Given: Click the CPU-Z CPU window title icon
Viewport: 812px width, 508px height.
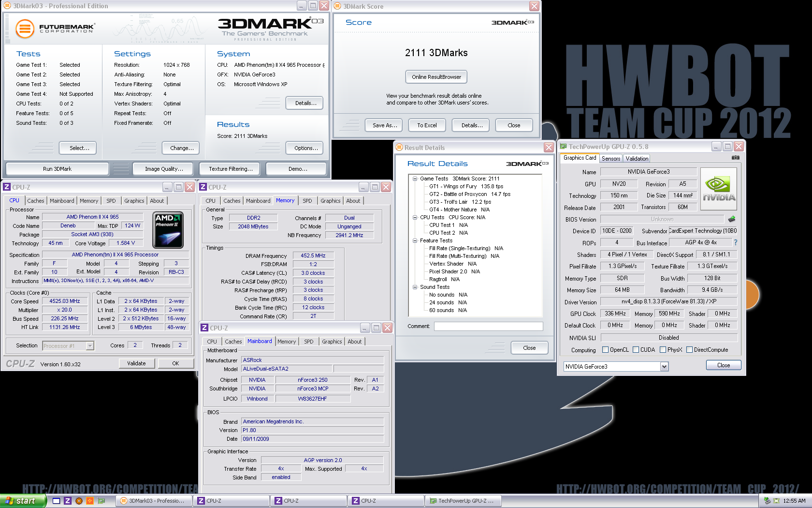Looking at the screenshot, I should 7,187.
